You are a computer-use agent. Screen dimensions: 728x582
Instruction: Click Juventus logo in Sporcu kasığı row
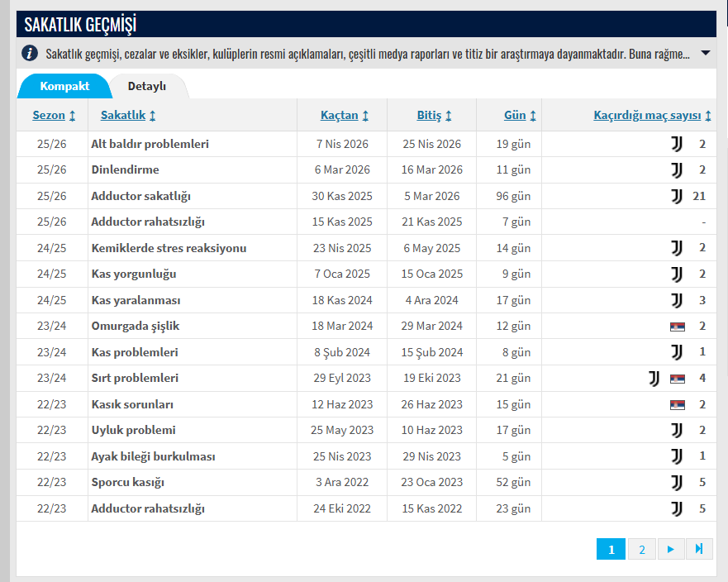click(x=677, y=482)
